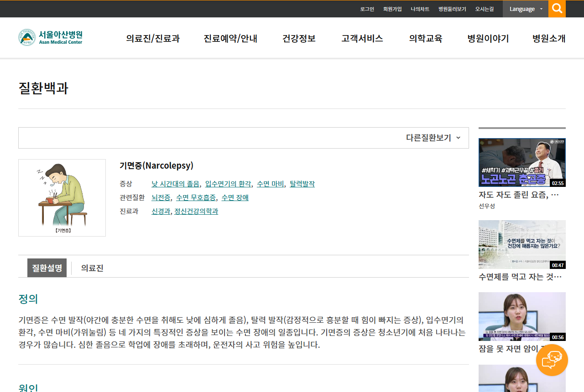Open the 뇌전증 related disease link
The width and height of the screenshot is (584, 392).
161,197
